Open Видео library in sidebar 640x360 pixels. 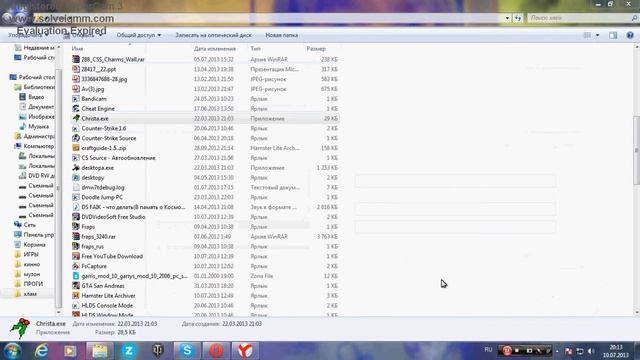[x=32, y=97]
